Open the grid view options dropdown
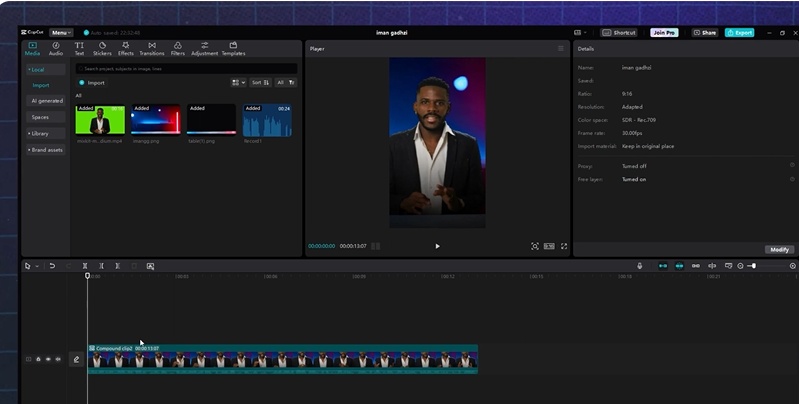Viewport: 799px width, 404px height. coord(238,83)
